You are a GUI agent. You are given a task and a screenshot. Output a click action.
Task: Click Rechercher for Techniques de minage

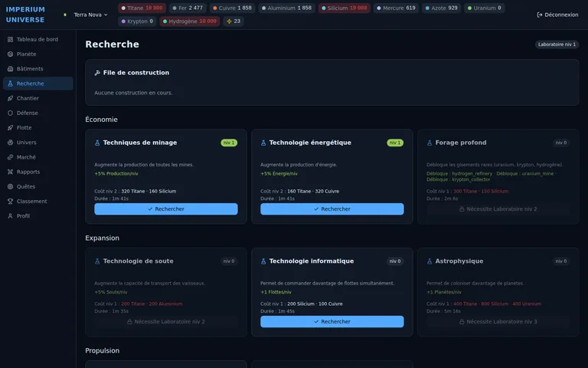click(165, 209)
